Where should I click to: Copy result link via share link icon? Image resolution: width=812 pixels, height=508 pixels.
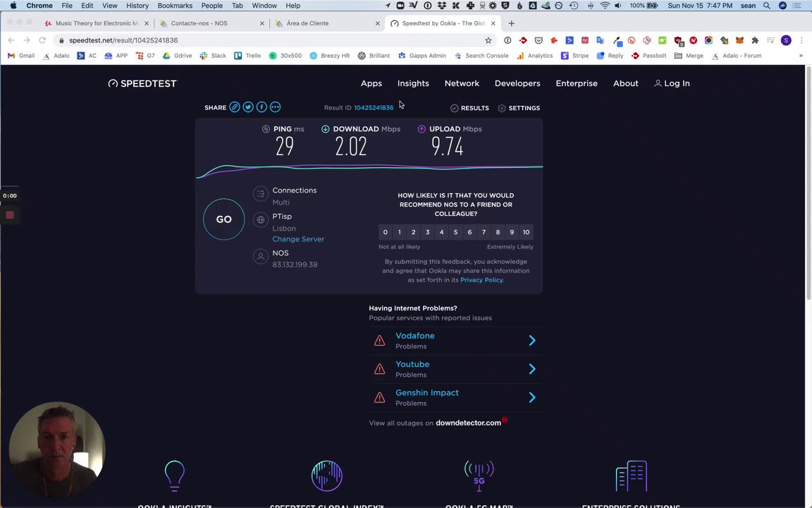(235, 107)
